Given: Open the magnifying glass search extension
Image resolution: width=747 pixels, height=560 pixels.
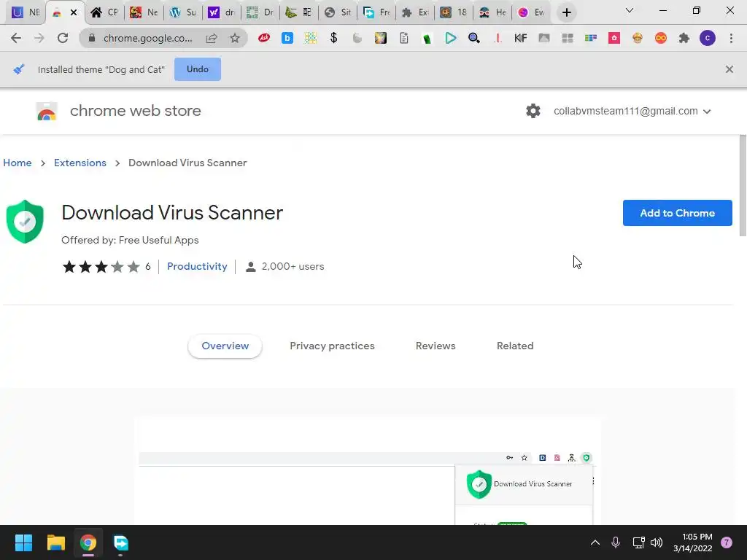Looking at the screenshot, I should click(473, 38).
